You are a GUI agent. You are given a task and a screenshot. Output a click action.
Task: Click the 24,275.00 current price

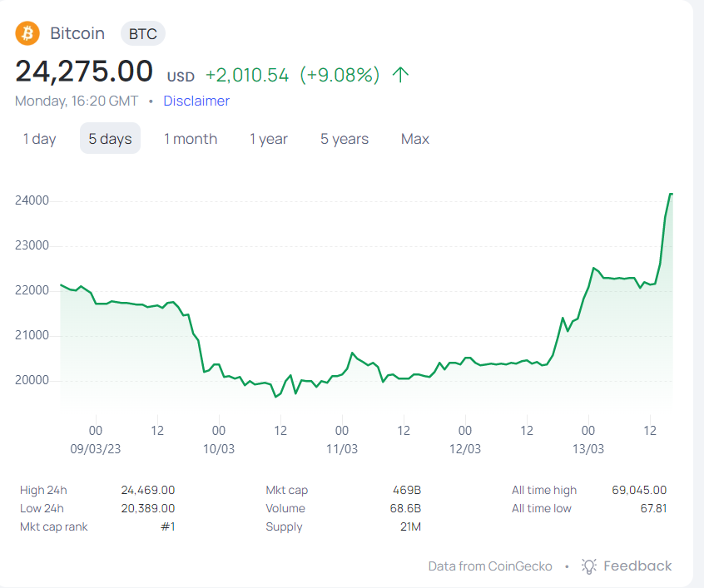pyautogui.click(x=84, y=72)
